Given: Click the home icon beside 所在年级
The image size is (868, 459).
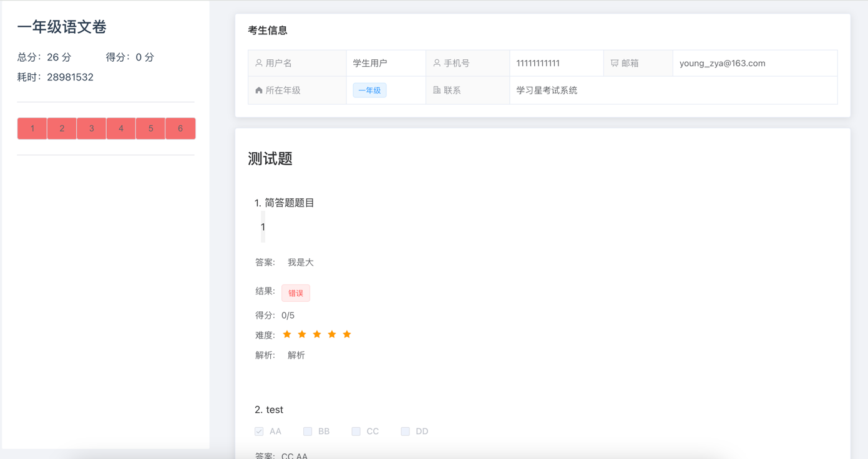Looking at the screenshot, I should [x=258, y=90].
